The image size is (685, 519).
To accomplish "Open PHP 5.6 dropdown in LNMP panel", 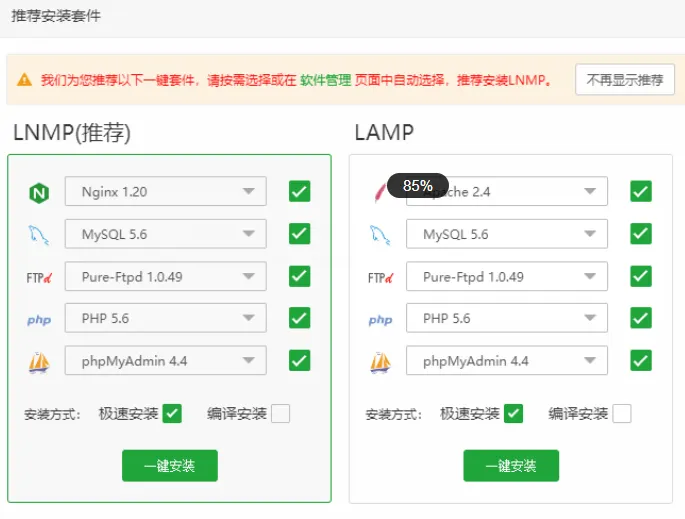I will (x=166, y=318).
